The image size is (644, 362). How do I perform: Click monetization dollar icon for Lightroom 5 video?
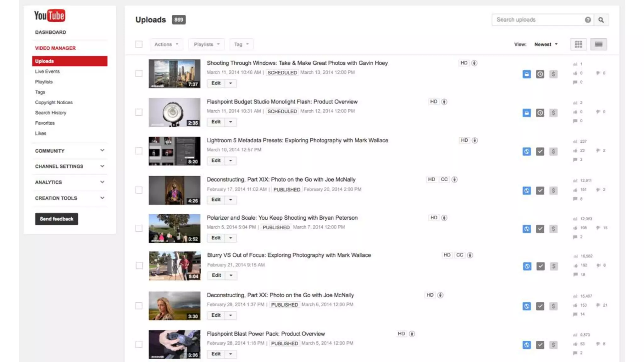tap(553, 151)
